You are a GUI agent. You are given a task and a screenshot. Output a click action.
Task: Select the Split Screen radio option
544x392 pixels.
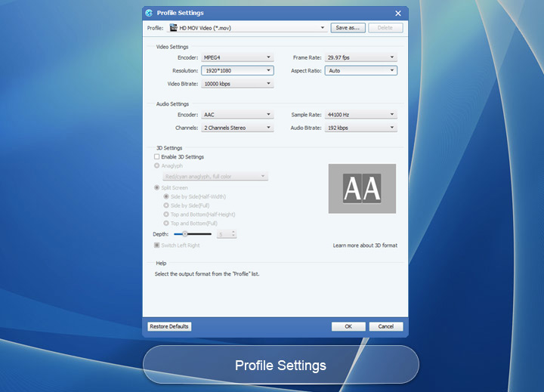tap(157, 187)
